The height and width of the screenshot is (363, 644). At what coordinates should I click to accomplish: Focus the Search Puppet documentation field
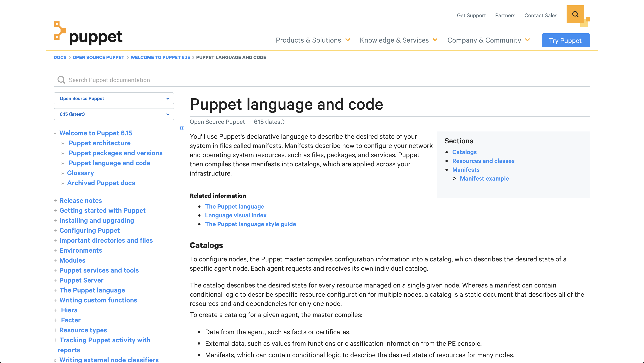point(322,80)
